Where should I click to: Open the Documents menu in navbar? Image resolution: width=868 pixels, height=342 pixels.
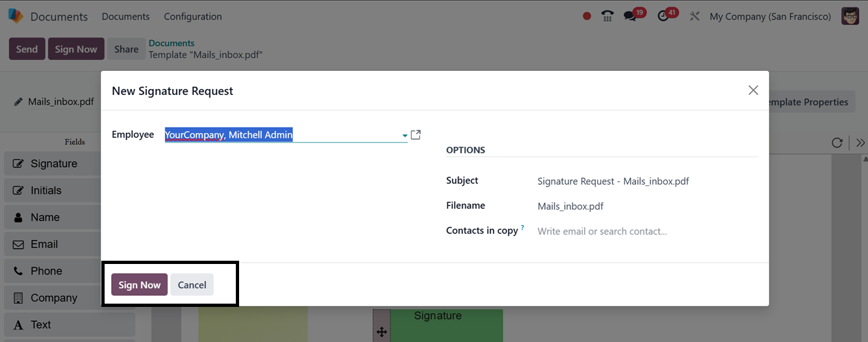pyautogui.click(x=125, y=16)
